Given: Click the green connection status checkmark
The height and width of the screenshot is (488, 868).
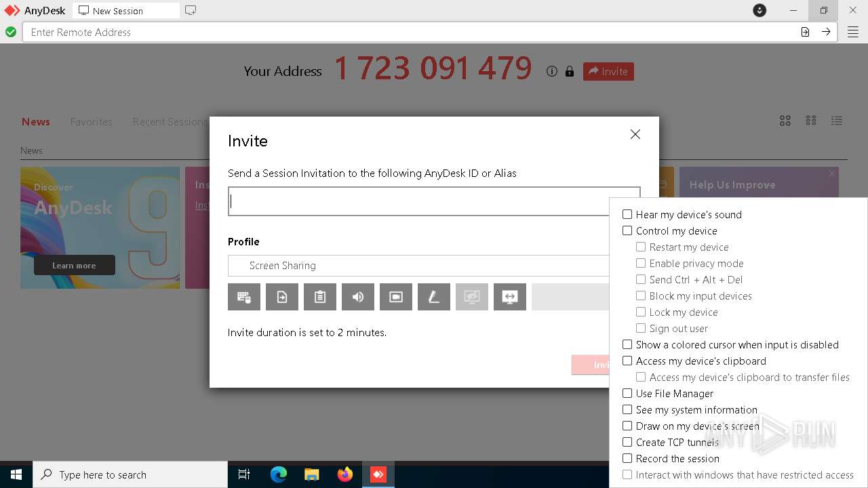Looking at the screenshot, I should [x=11, y=32].
